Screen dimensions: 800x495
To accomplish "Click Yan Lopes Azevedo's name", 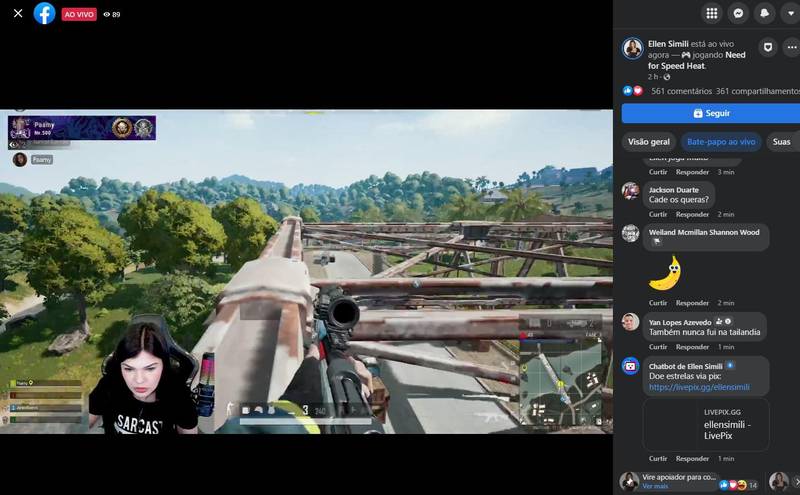I will pos(680,322).
